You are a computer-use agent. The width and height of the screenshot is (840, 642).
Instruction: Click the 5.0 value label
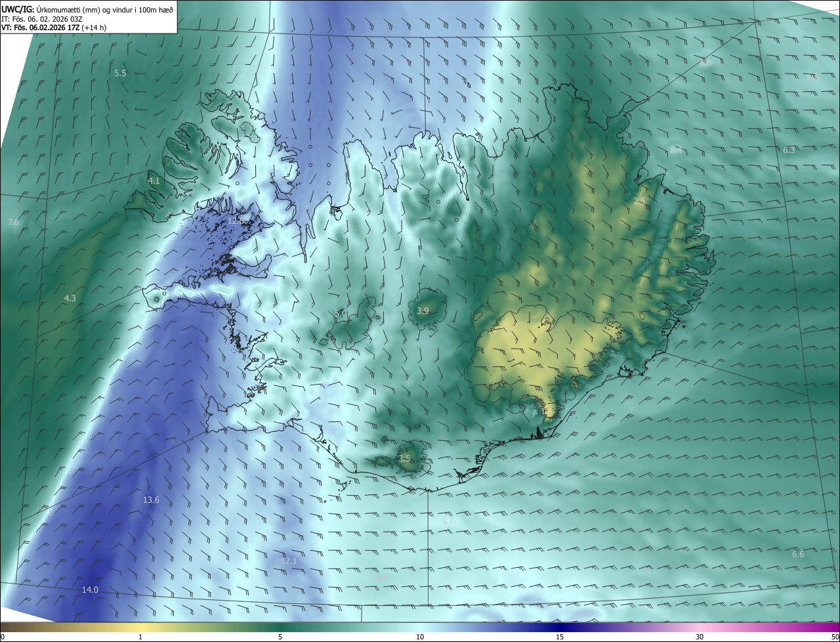pos(341,314)
